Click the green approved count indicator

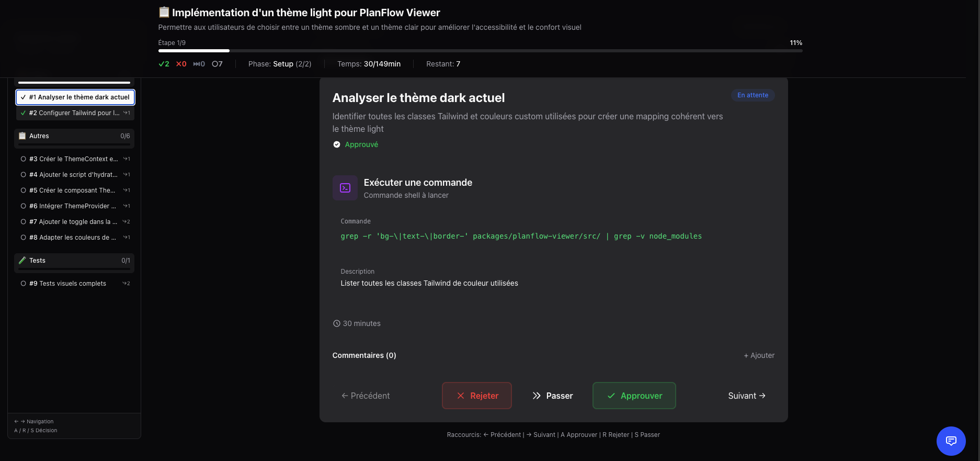coord(164,64)
